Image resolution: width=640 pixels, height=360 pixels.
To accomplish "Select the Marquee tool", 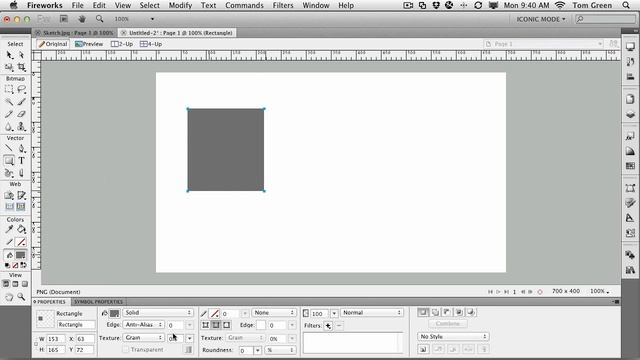I will (9, 89).
